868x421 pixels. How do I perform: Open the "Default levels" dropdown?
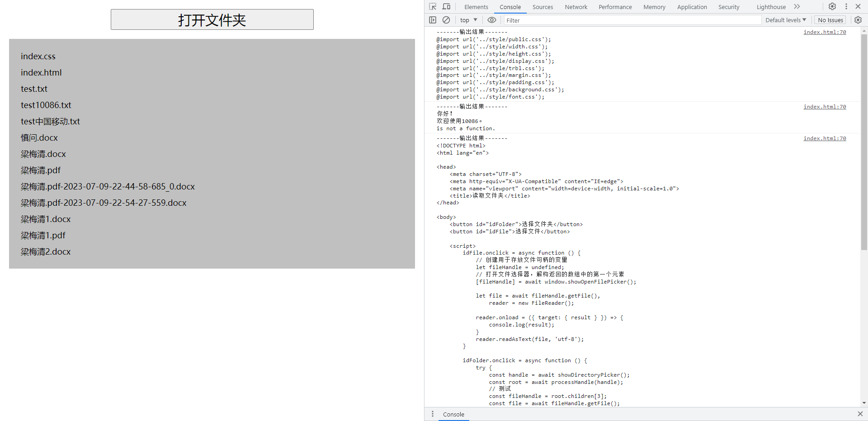[785, 20]
